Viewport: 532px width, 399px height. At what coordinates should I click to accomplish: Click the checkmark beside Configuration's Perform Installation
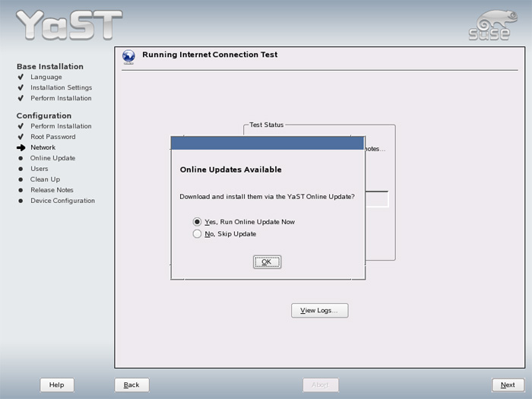21,126
